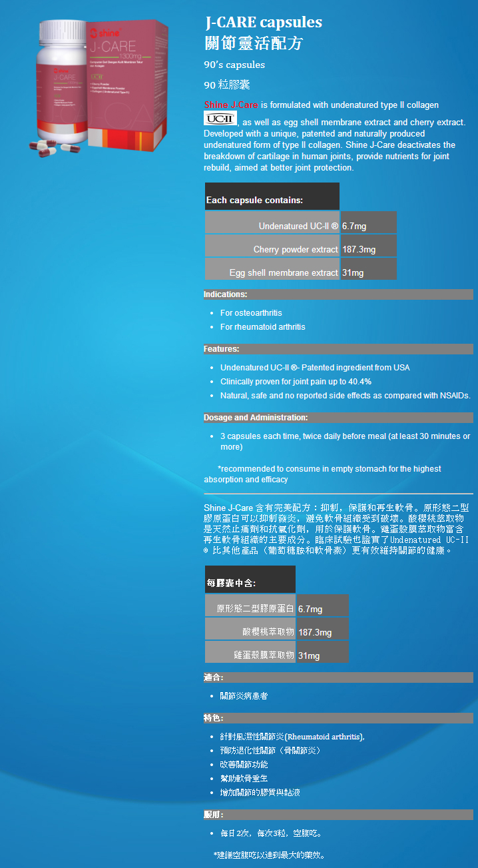Select the Undenatured UC-II ® table cell
The height and width of the screenshot is (868, 478).
click(x=273, y=226)
